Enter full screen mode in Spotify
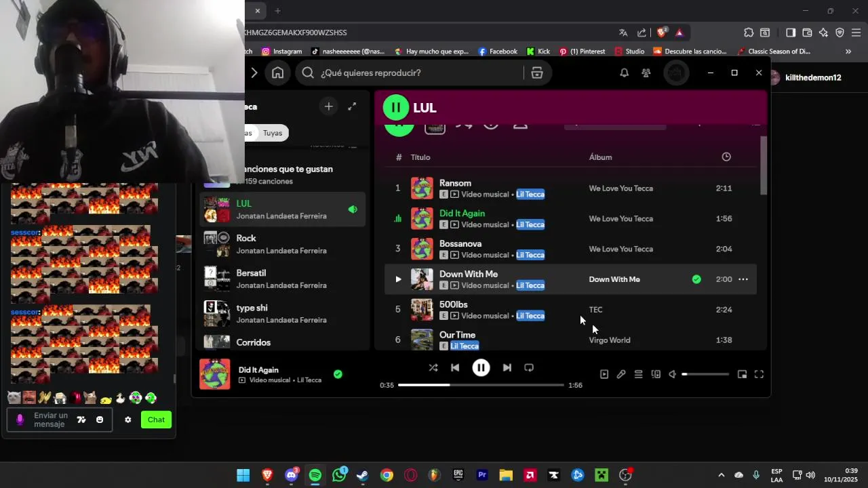The height and width of the screenshot is (488, 868). [x=759, y=374]
